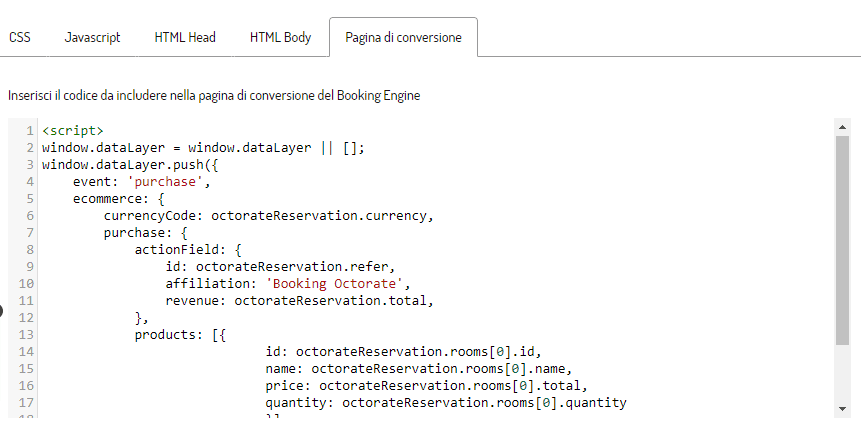
Task: Click the code editor scroll up arrow
Action: pos(842,127)
